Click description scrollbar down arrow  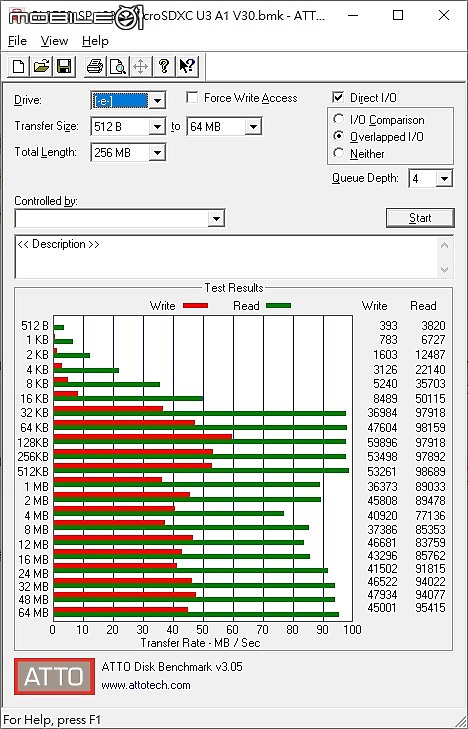tap(445, 270)
